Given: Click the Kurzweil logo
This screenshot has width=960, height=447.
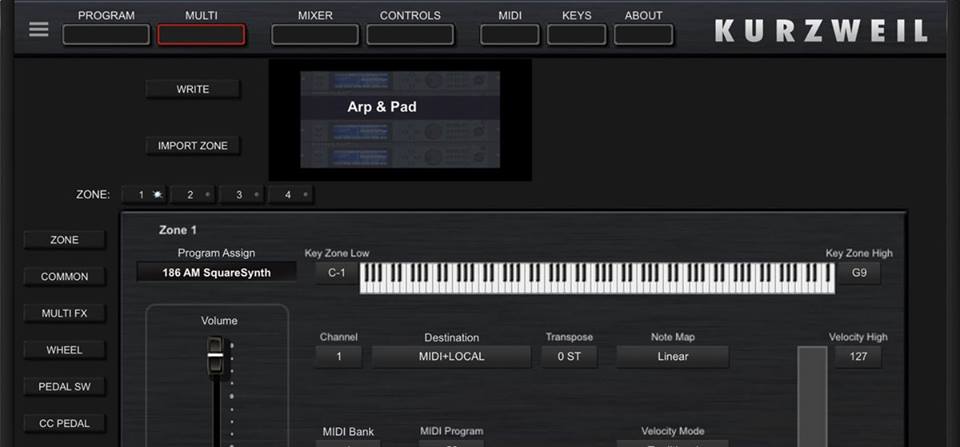Looking at the screenshot, I should tap(820, 31).
